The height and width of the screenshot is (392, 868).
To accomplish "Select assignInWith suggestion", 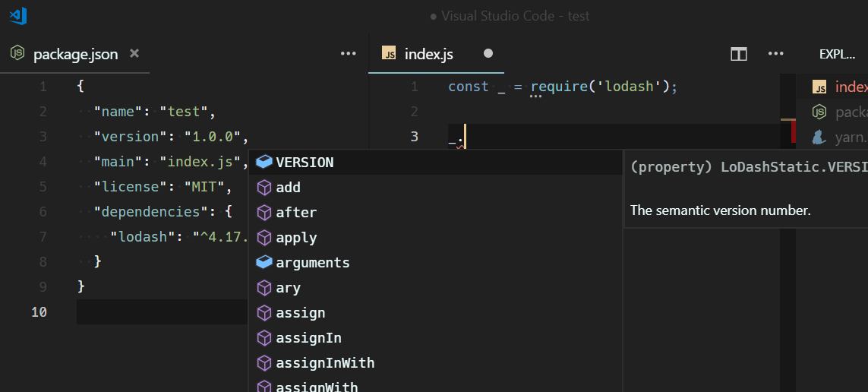I will click(436, 363).
